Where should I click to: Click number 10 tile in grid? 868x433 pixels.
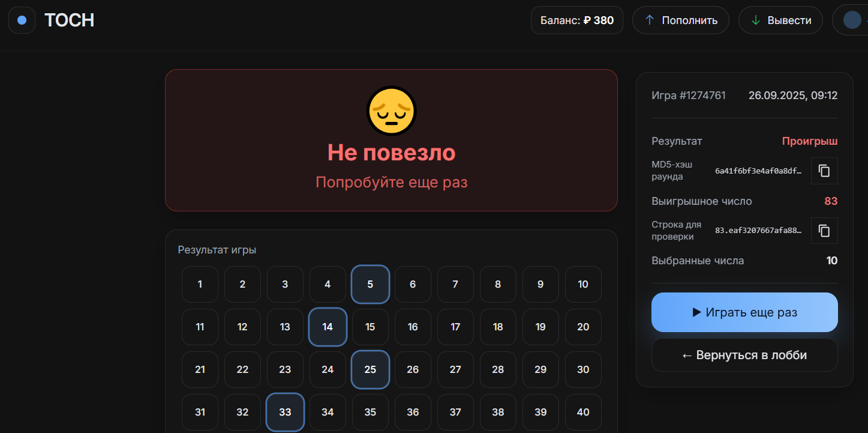point(583,285)
